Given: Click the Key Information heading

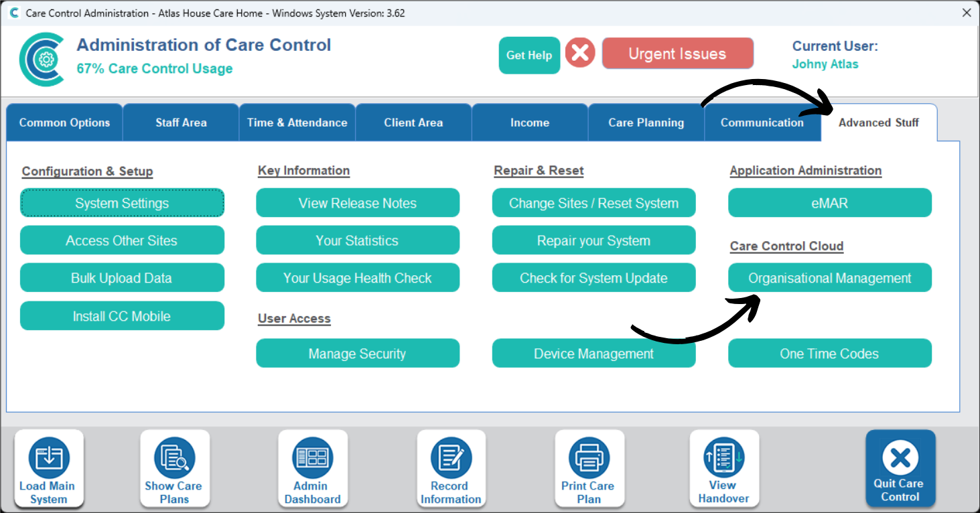Looking at the screenshot, I should (304, 171).
